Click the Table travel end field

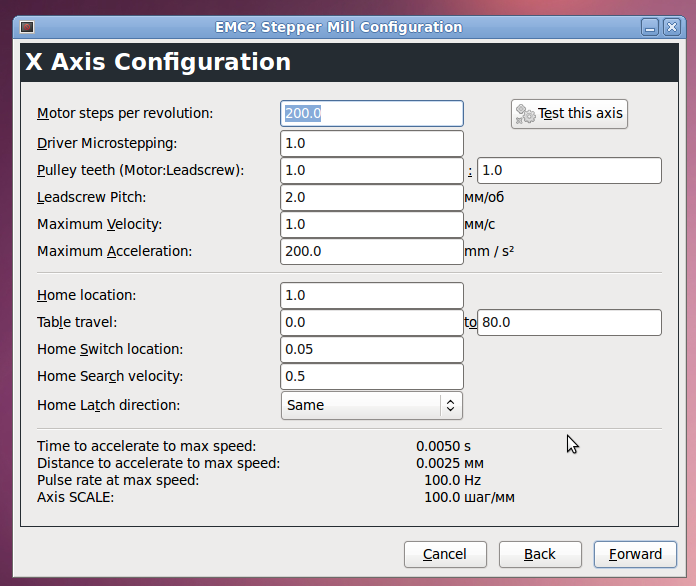click(569, 323)
